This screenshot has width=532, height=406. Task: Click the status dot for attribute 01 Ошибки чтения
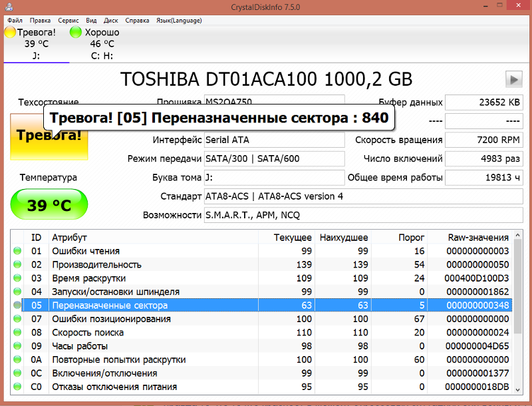pos(17,251)
